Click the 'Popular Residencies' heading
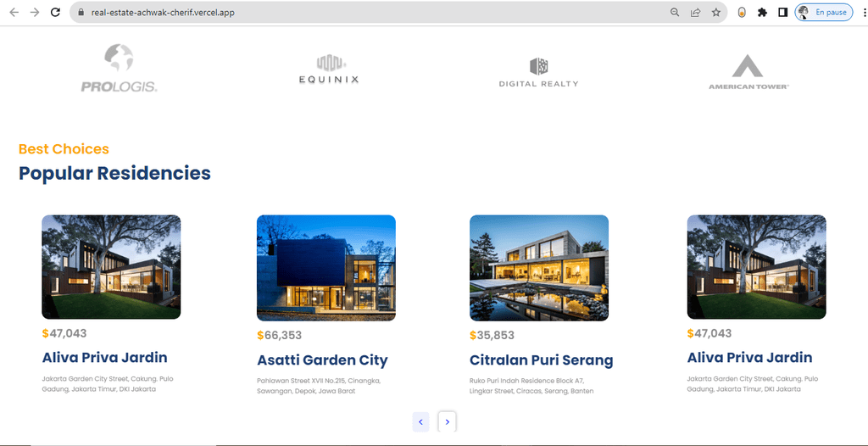The width and height of the screenshot is (868, 446). tap(114, 174)
